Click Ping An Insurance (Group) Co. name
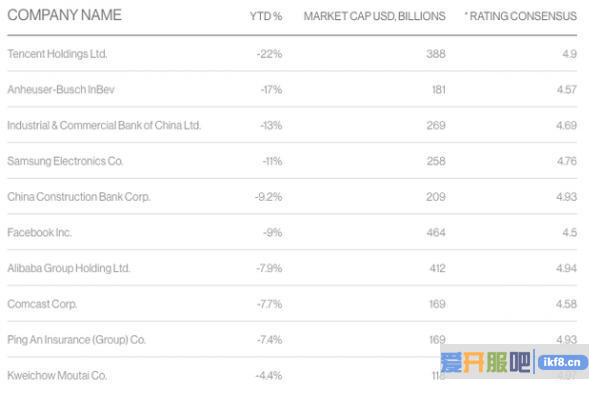600x394 pixels. point(77,340)
